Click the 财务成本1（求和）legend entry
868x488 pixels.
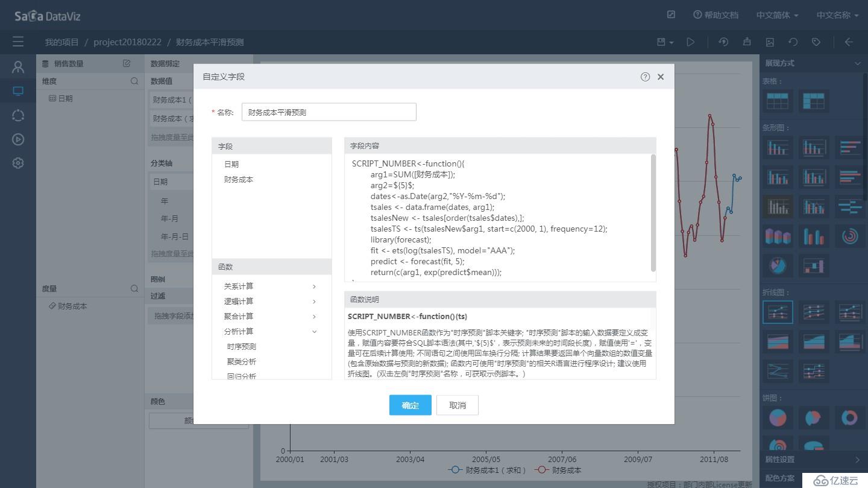point(488,470)
